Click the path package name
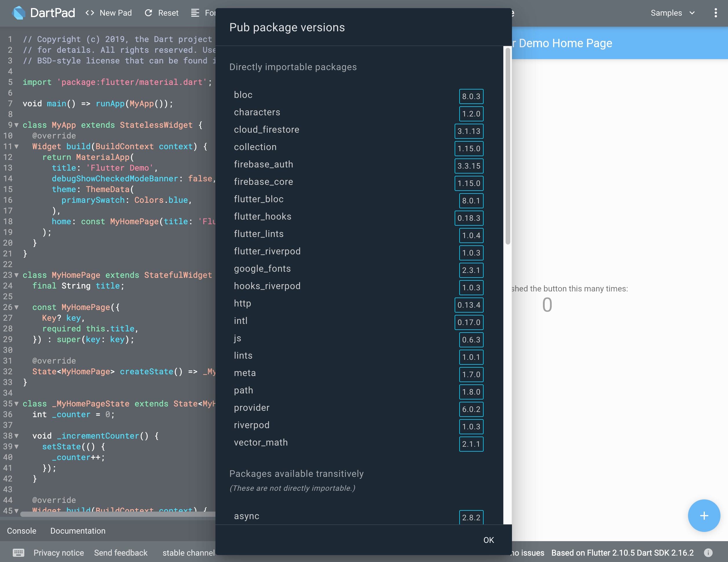 [243, 390]
